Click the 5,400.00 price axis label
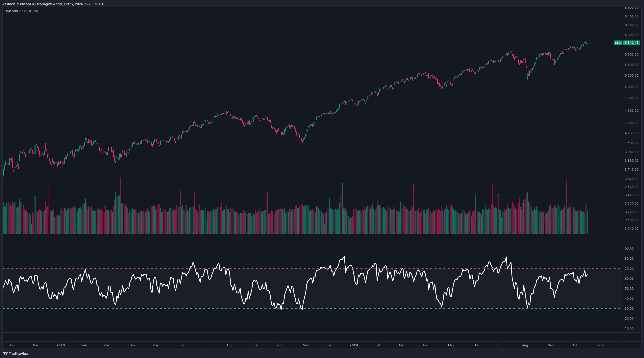This screenshot has width=644, height=358. 632,65
